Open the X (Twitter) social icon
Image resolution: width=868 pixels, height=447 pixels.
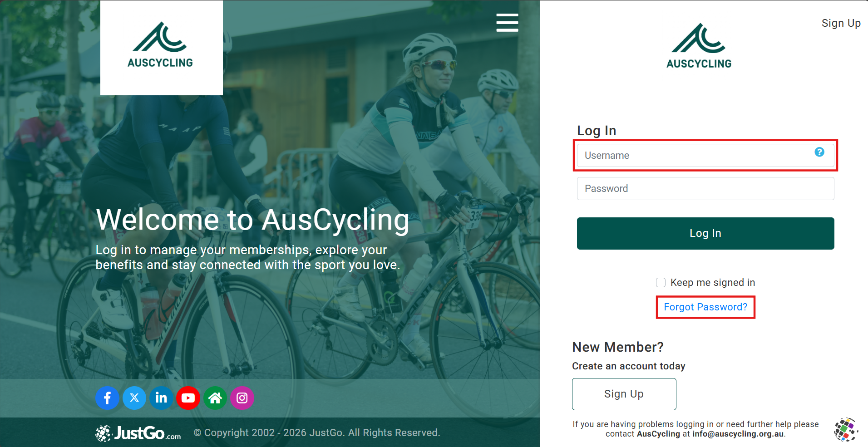[134, 398]
